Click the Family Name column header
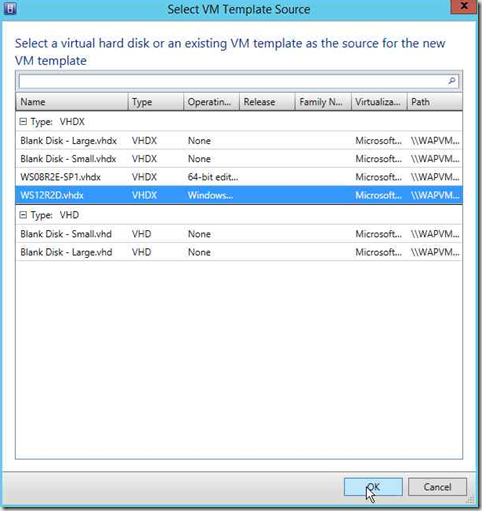482x511 pixels. pos(323,102)
